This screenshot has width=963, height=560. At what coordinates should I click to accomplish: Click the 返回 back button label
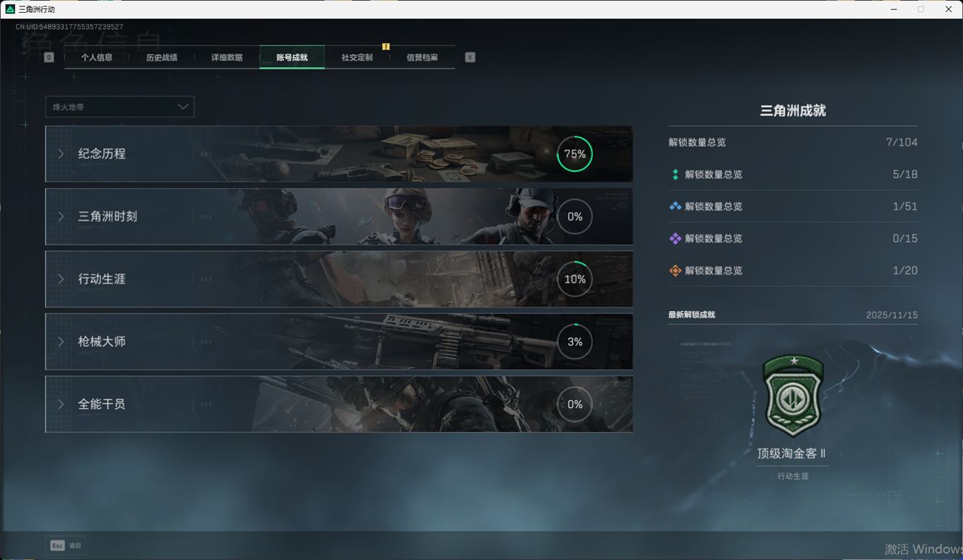pyautogui.click(x=75, y=546)
